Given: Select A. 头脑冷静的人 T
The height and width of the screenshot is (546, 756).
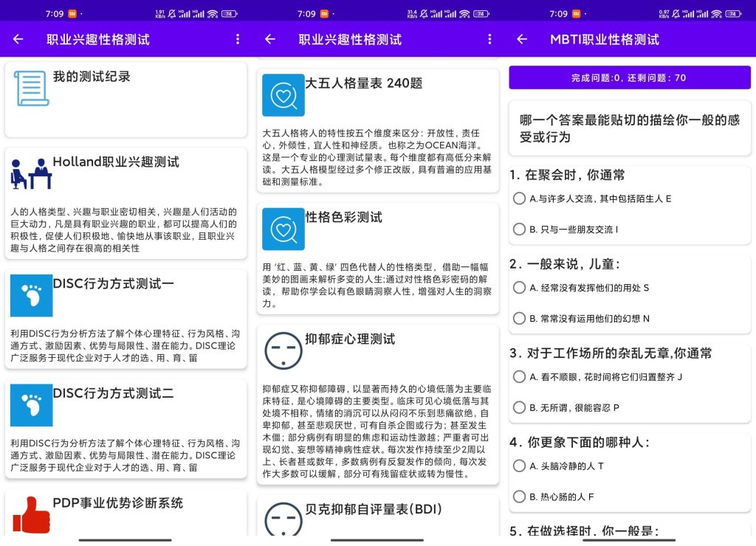Looking at the screenshot, I should [x=558, y=466].
